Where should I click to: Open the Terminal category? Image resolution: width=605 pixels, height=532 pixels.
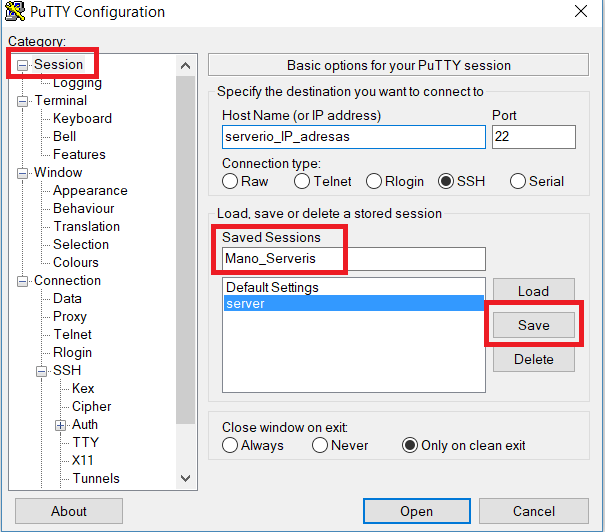pyautogui.click(x=61, y=100)
